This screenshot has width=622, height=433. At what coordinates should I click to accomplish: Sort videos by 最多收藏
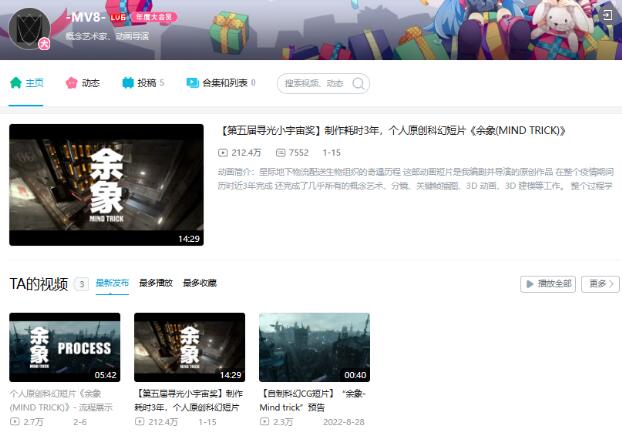pyautogui.click(x=199, y=284)
